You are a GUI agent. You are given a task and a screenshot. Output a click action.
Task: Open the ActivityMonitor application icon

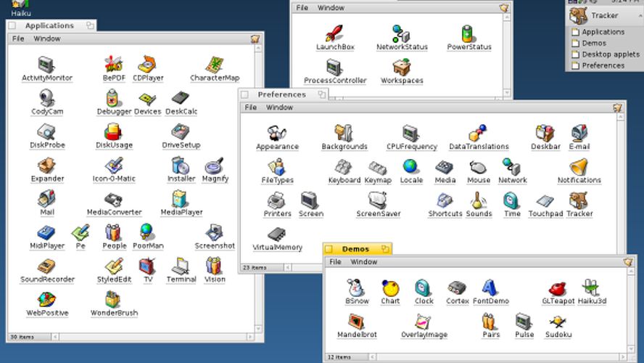coord(46,65)
